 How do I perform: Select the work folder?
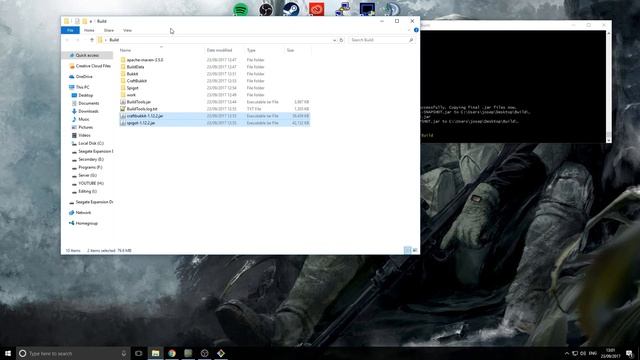coord(131,95)
